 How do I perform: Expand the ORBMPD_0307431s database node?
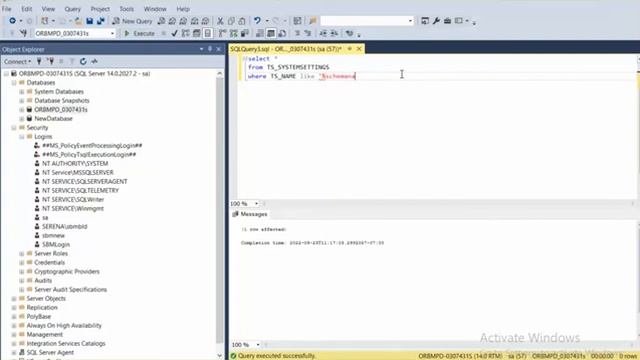click(x=22, y=110)
